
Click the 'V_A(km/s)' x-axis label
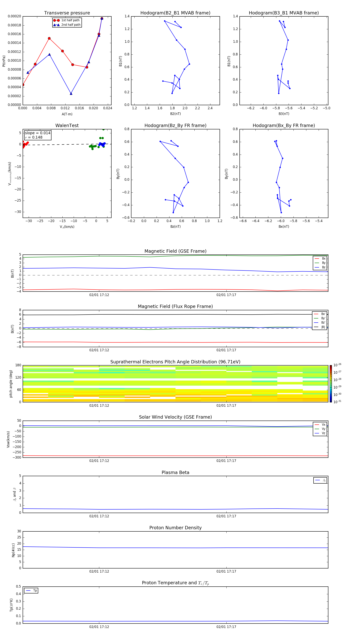tap(67, 227)
